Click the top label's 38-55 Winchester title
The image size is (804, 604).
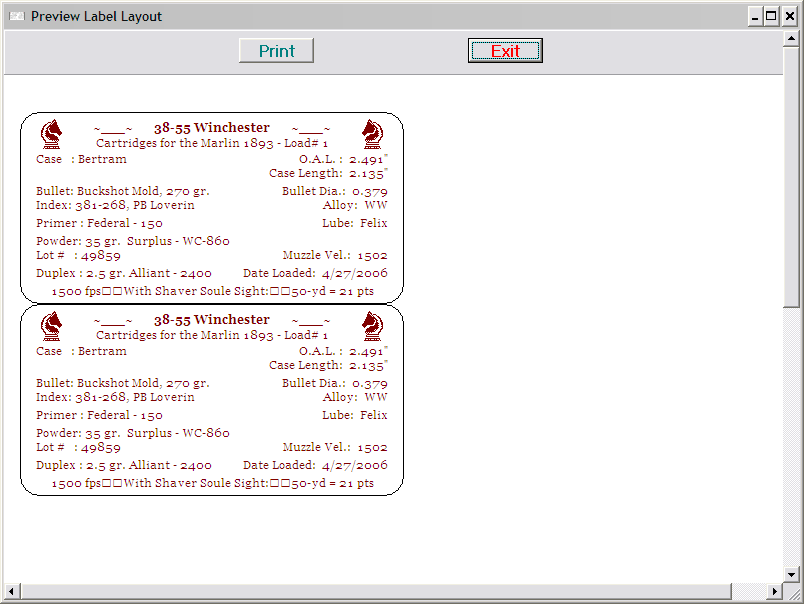click(212, 128)
